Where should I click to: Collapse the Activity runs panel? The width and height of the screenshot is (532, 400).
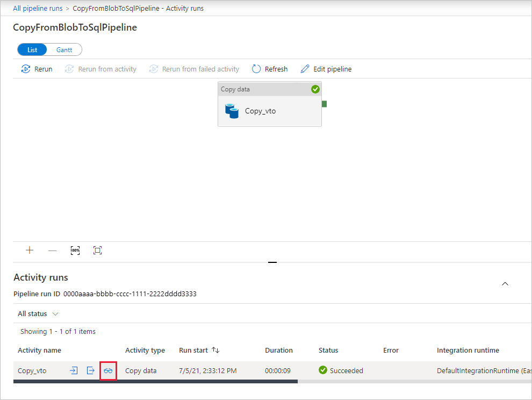tap(505, 283)
